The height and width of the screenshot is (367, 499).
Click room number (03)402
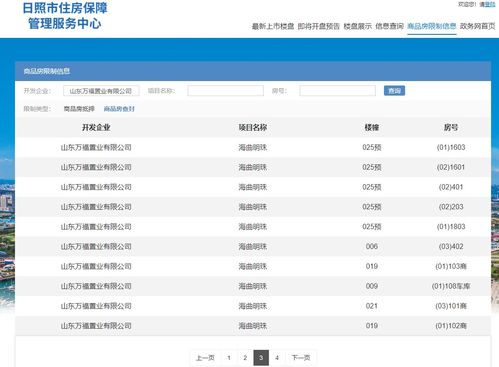451,247
